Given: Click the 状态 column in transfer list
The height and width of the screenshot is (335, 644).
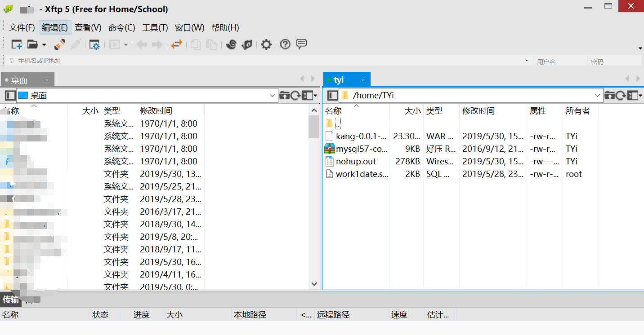Looking at the screenshot, I should click(104, 315).
